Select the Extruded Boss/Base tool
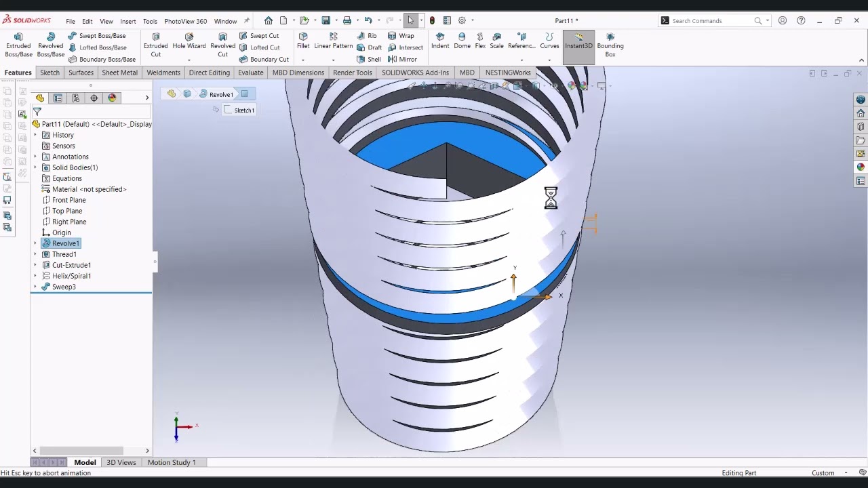Screen dimensions: 868x488 tap(18, 45)
